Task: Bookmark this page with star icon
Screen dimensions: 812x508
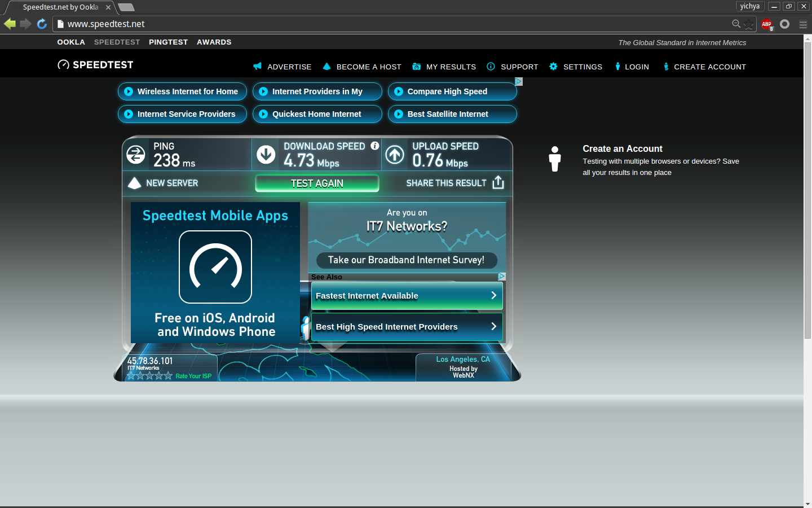Action: coord(749,24)
